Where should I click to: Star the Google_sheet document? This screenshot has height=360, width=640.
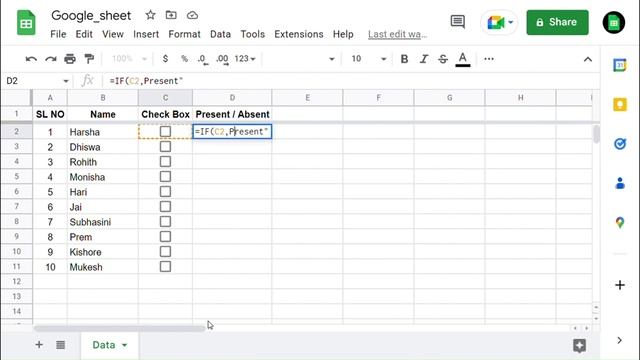(150, 15)
